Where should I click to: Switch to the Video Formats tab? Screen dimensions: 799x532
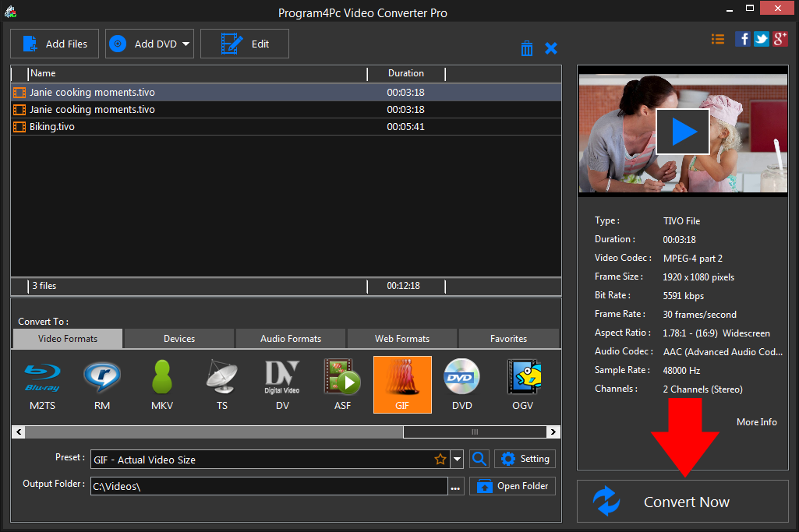coord(68,339)
